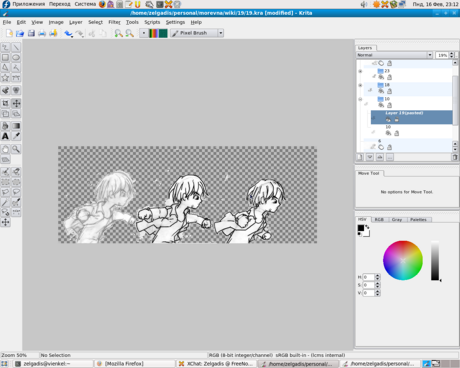Image resolution: width=460 pixels, height=368 pixels.
Task: Select the Ellipse tool
Action: (x=16, y=57)
